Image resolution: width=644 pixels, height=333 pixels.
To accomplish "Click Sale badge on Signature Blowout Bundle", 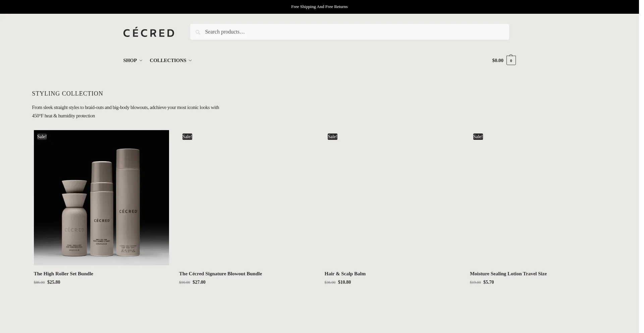I will coord(187,136).
